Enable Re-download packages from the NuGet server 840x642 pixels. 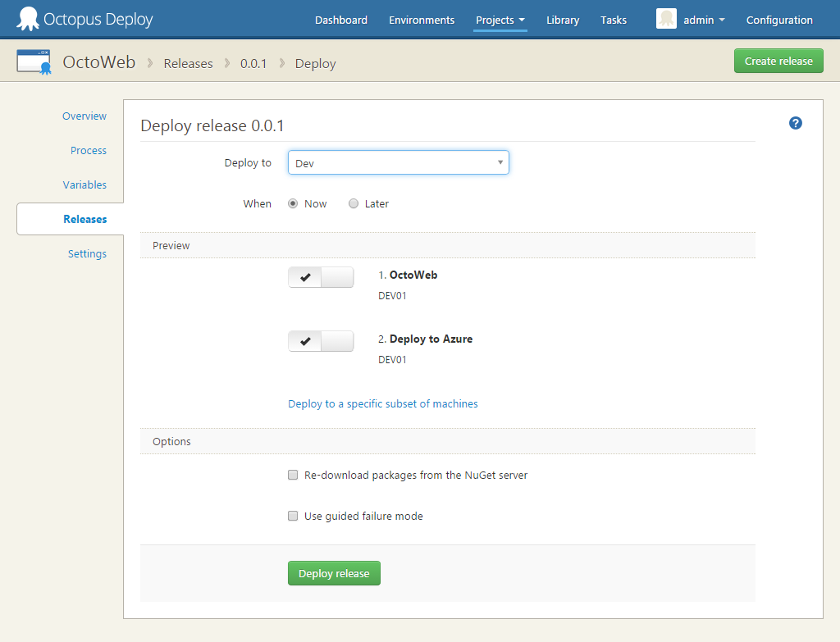293,475
